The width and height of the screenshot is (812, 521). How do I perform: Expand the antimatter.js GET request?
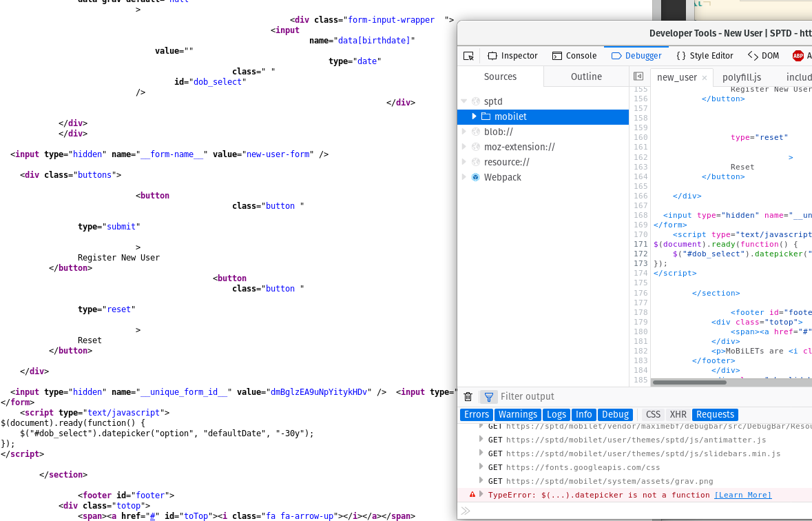[481, 439]
